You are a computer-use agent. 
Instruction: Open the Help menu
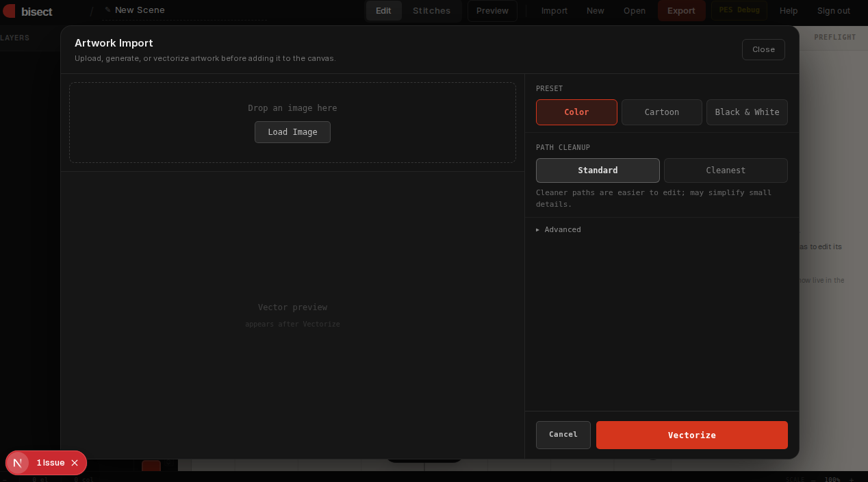pyautogui.click(x=789, y=10)
